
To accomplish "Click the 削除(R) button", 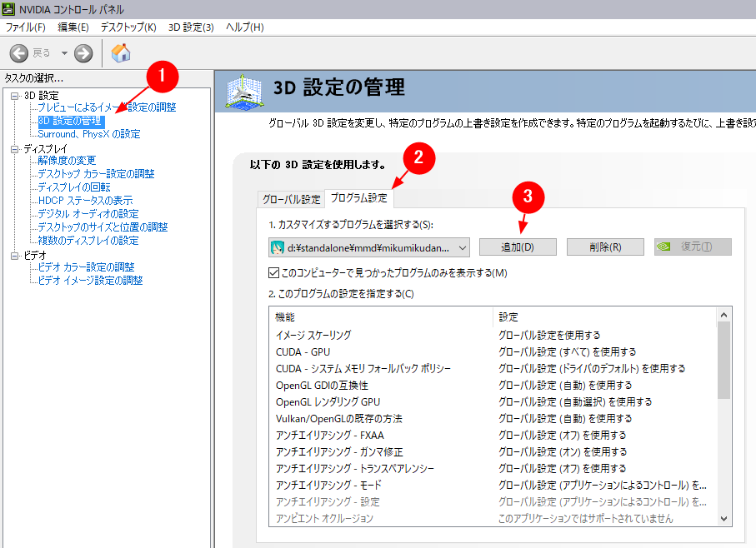I will [x=605, y=247].
